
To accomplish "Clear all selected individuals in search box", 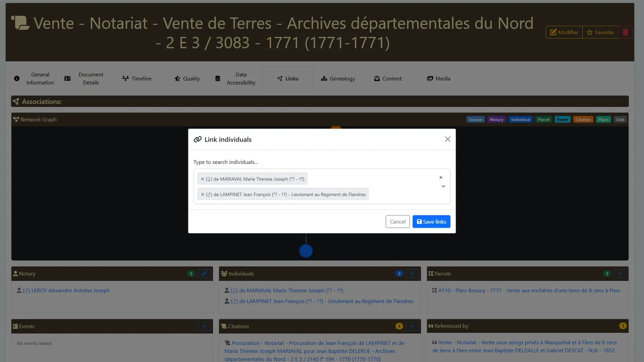I will pyautogui.click(x=441, y=177).
